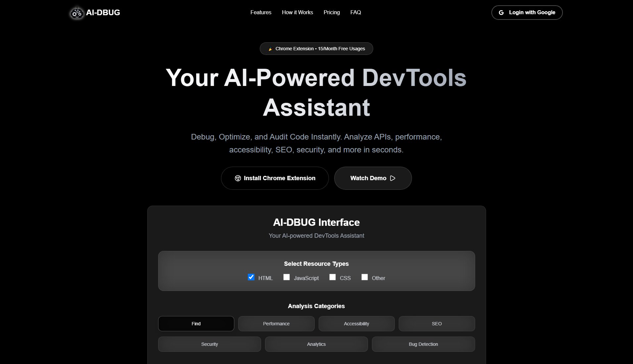Click the Google G icon in login button
This screenshot has height=364, width=633.
pos(501,13)
